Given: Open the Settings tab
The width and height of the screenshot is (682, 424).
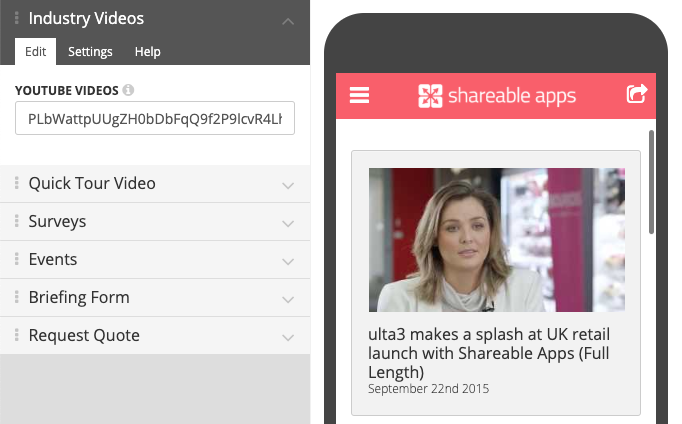Looking at the screenshot, I should pos(90,52).
